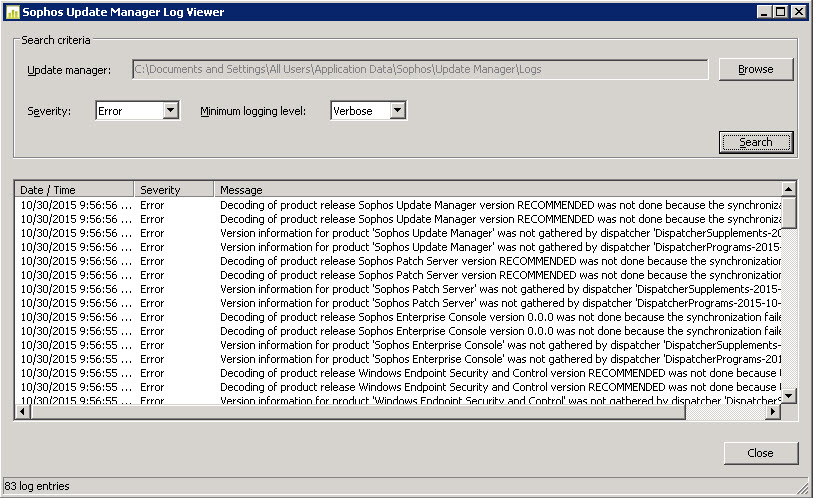This screenshot has width=813, height=498.
Task: Click the Sophos Log Viewer title bar icon
Action: [12, 12]
